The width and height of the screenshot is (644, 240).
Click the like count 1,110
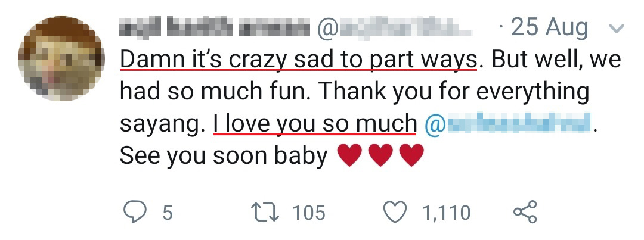pos(447,213)
